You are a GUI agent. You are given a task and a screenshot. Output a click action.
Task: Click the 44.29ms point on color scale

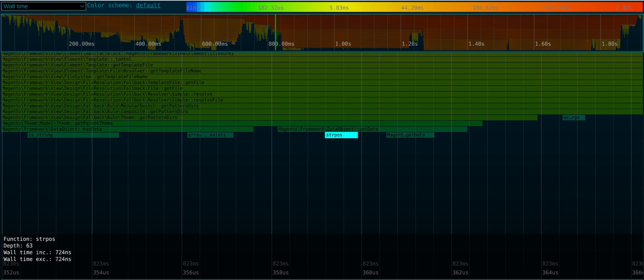point(412,8)
